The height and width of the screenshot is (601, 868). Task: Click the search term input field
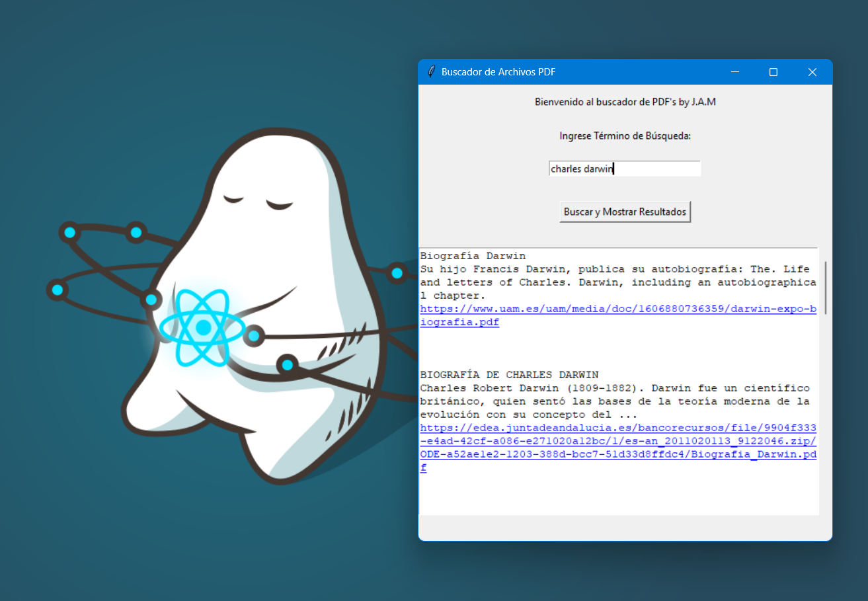pyautogui.click(x=625, y=169)
